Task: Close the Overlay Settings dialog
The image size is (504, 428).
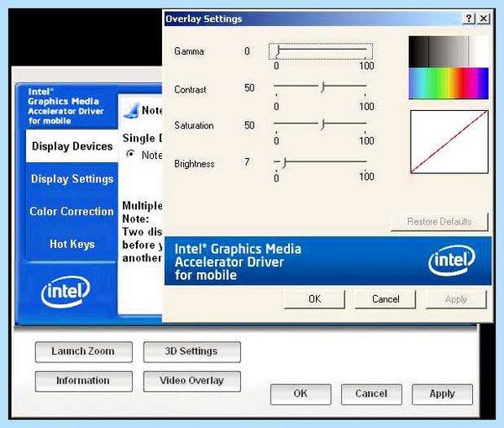Action: (x=484, y=18)
